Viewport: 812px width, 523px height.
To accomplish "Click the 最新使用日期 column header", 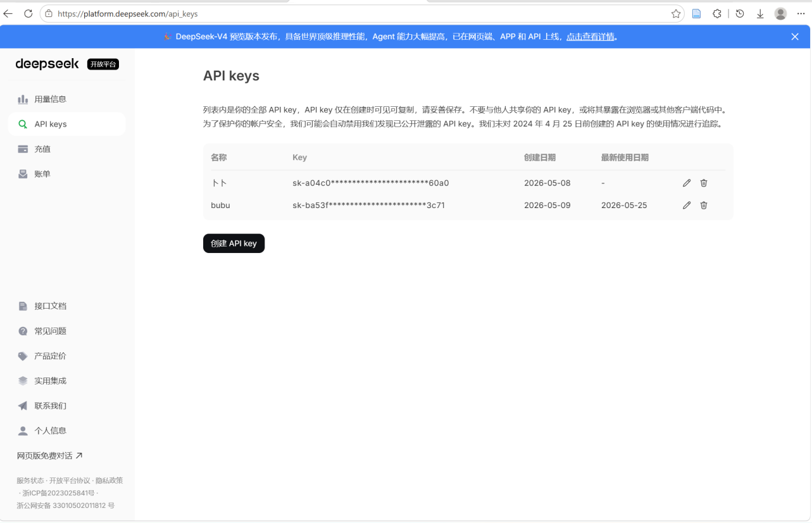I will pos(625,157).
